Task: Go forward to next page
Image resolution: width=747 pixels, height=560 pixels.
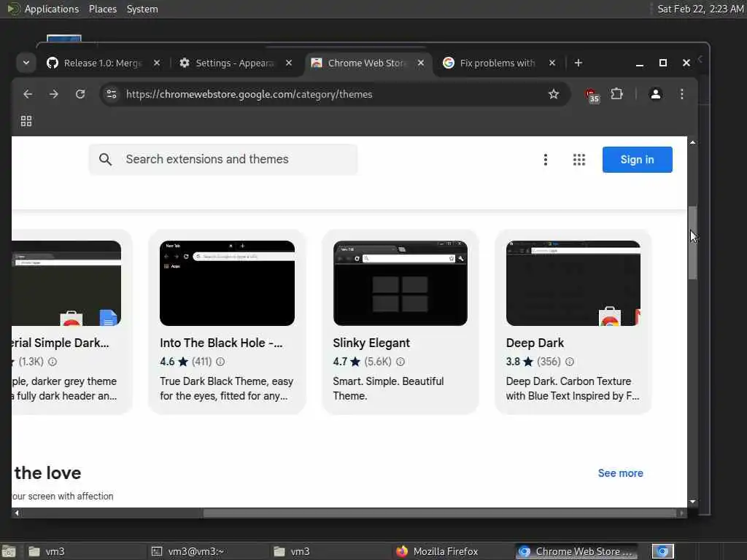Action: [x=54, y=94]
